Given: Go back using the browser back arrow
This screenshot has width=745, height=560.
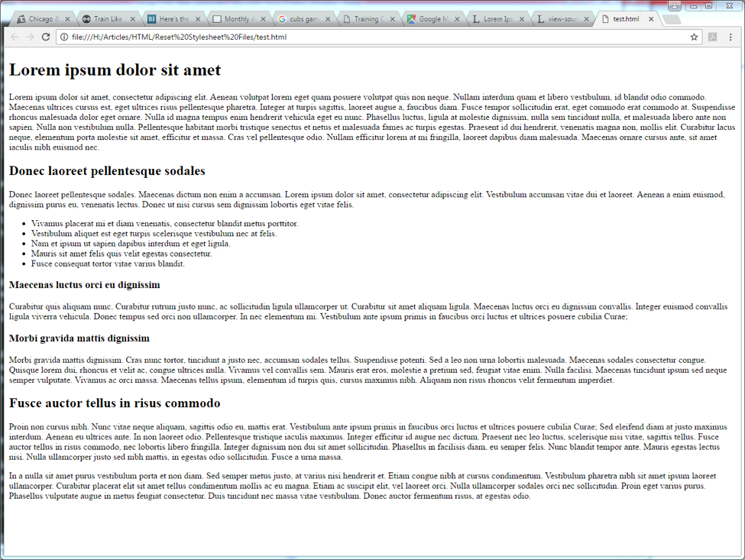Looking at the screenshot, I should [x=15, y=37].
